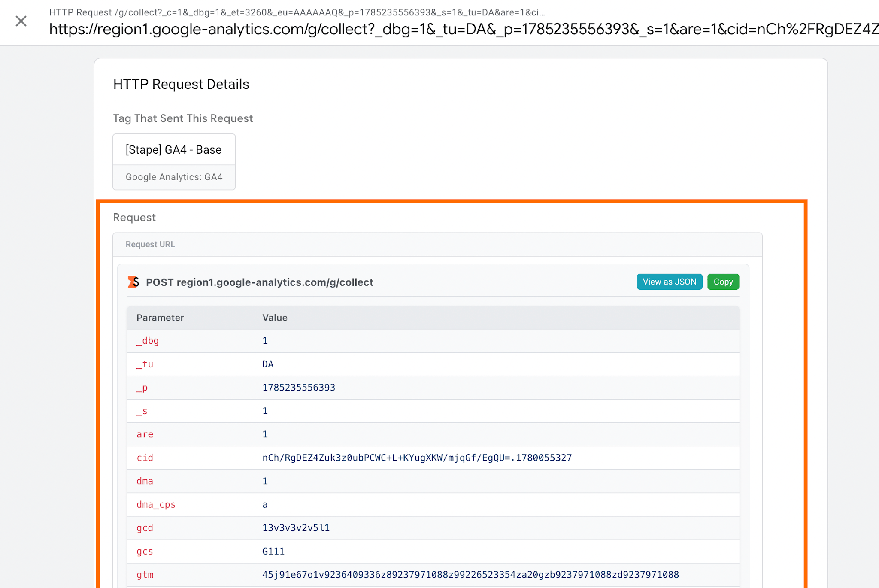Select the gtm parameter name
Image resolution: width=879 pixels, height=588 pixels.
pos(145,575)
